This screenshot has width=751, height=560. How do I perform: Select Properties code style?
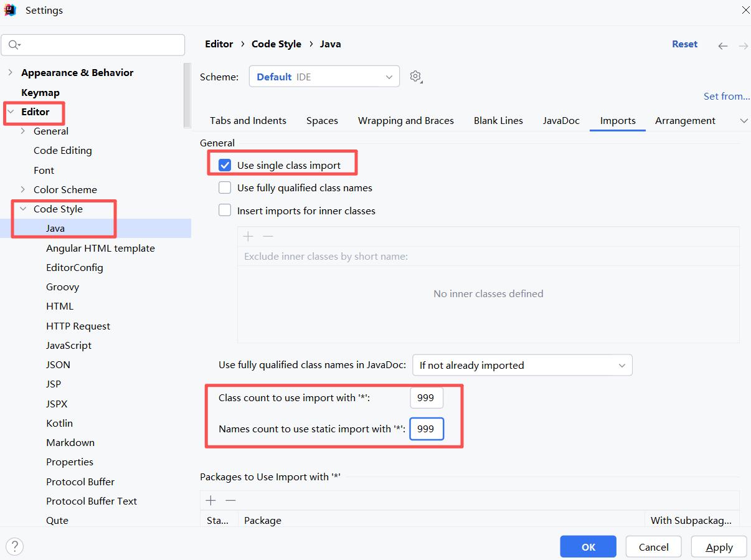pyautogui.click(x=70, y=462)
